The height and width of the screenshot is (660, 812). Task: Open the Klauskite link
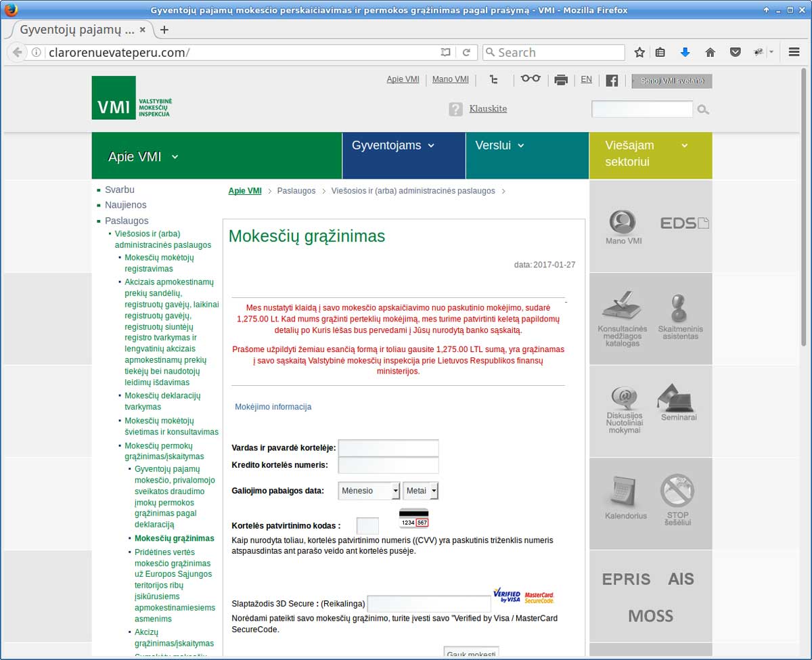488,109
